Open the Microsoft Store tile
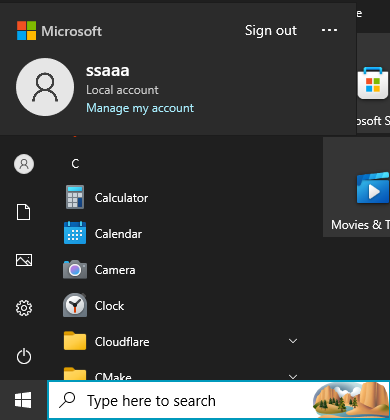 pos(373,83)
